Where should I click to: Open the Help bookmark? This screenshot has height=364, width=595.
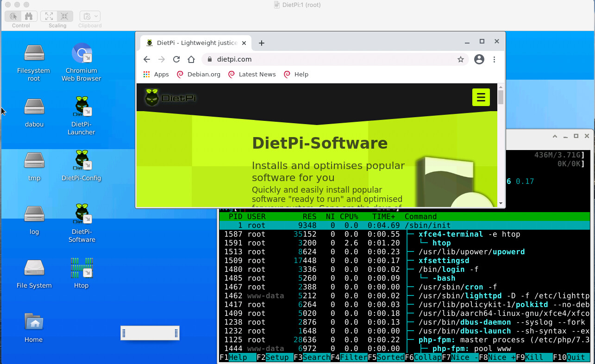pyautogui.click(x=296, y=74)
